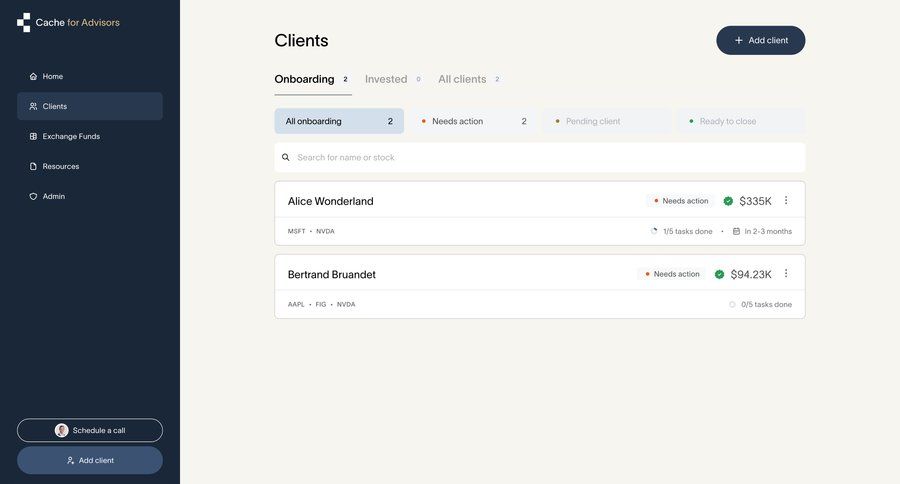Click the advisor avatar in Schedule a call
This screenshot has width=900, height=484.
[x=61, y=430]
